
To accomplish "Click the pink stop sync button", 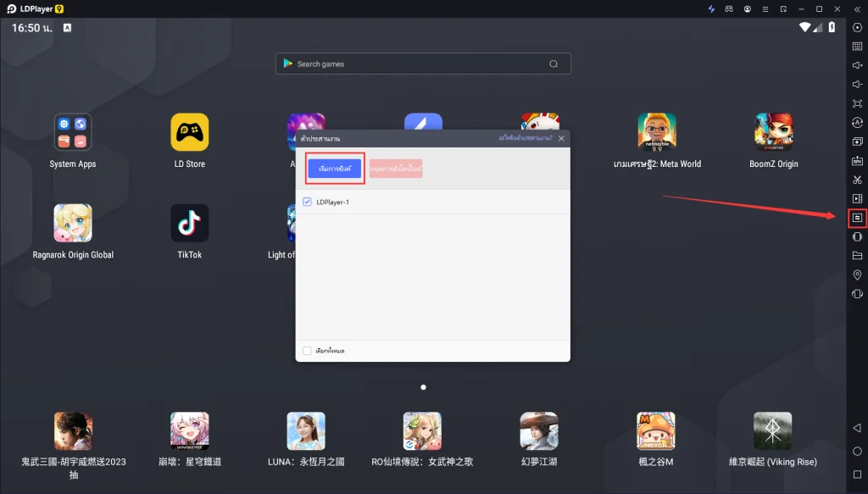I will tap(396, 169).
